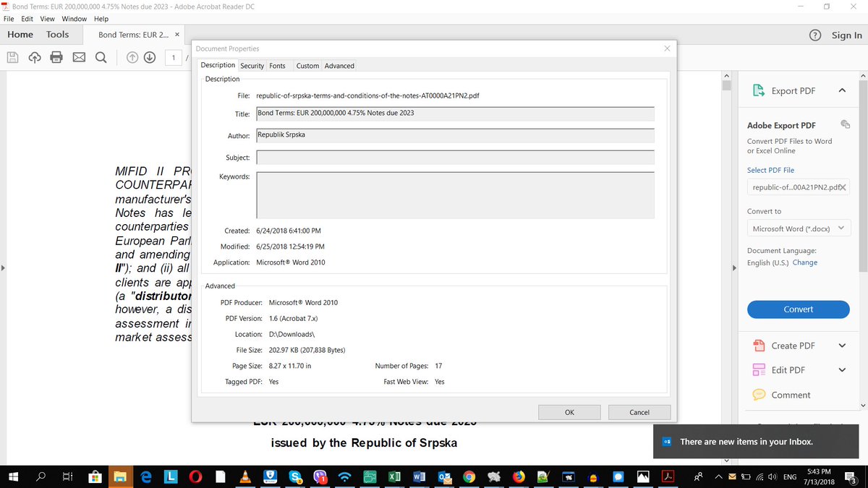Click the Title input field

pyautogui.click(x=455, y=114)
